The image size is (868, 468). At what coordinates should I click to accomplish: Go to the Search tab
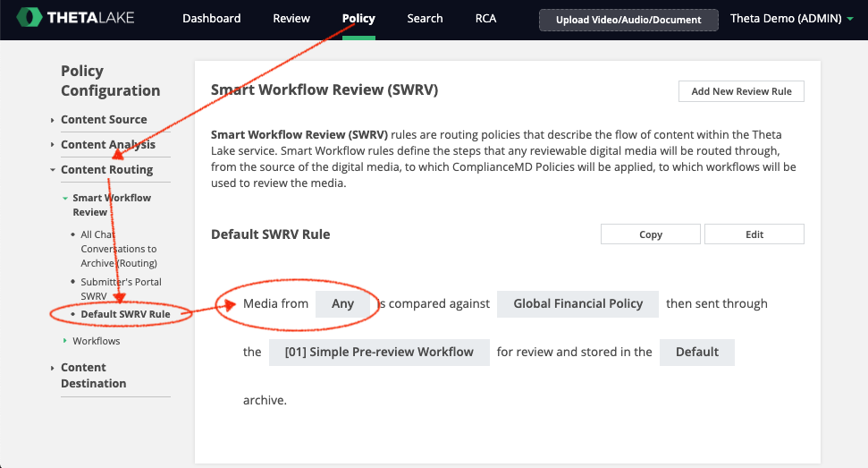coord(426,18)
